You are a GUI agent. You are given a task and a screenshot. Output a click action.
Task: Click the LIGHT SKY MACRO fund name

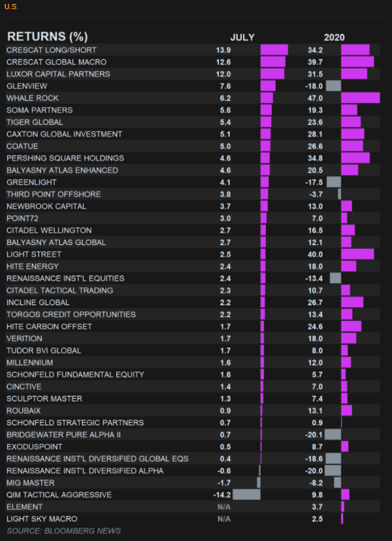pos(42,519)
